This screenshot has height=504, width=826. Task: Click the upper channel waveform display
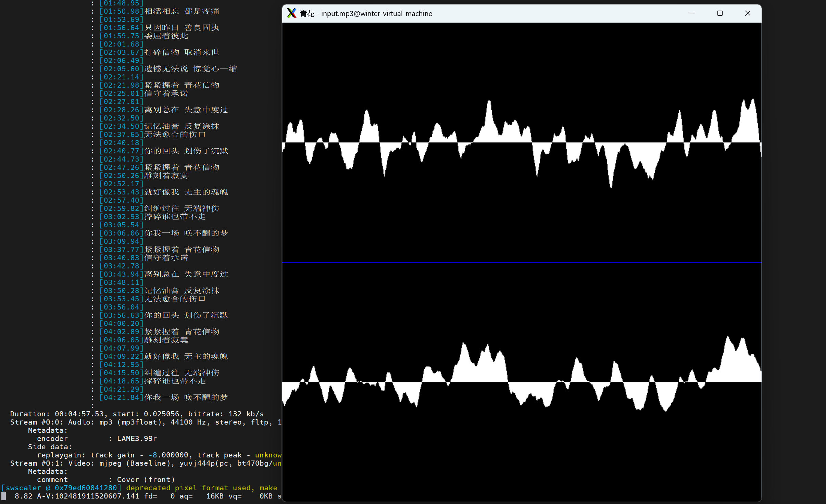click(x=521, y=142)
